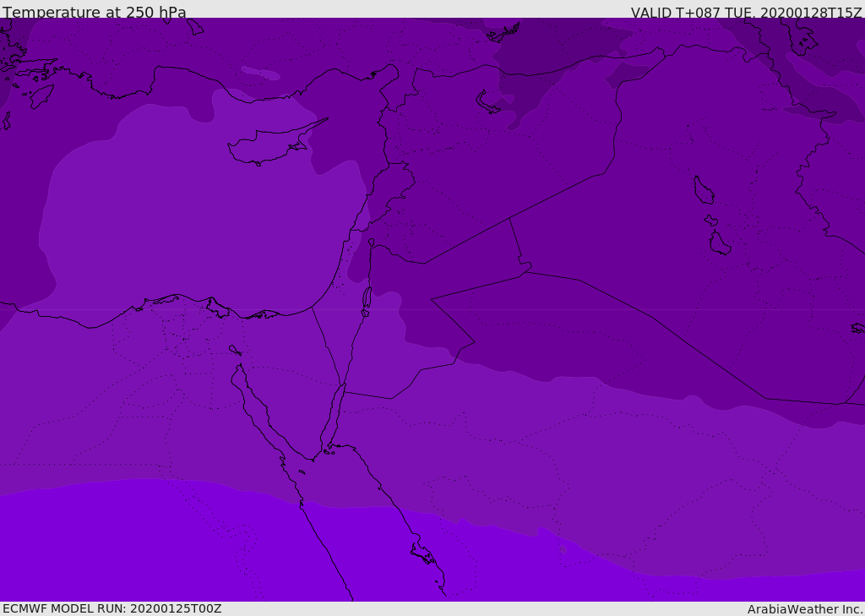Click the 'ArabiaWeather Inc' credit text

[804, 609]
